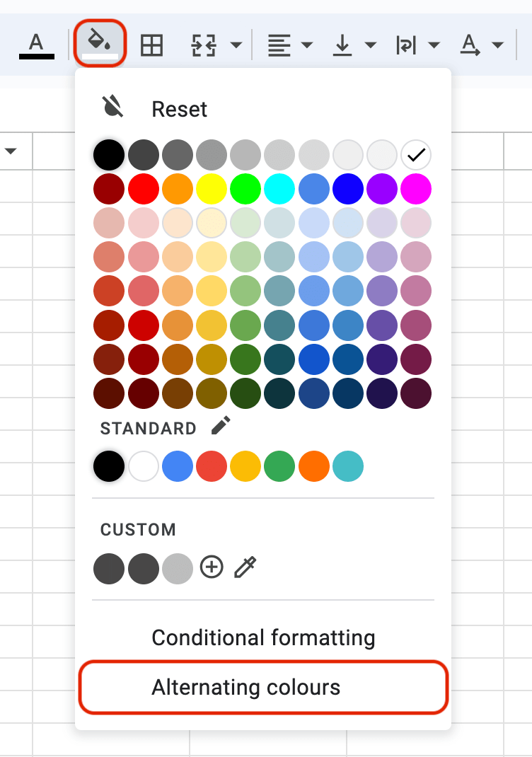Select Alternating colours from the menu

pos(262,687)
